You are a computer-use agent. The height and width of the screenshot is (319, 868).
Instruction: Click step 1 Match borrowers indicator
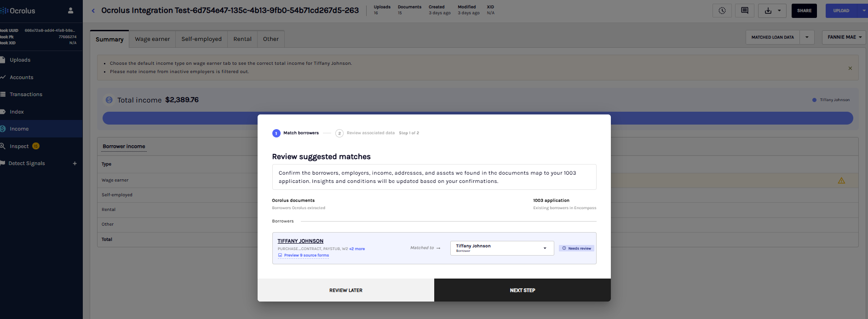tap(295, 133)
